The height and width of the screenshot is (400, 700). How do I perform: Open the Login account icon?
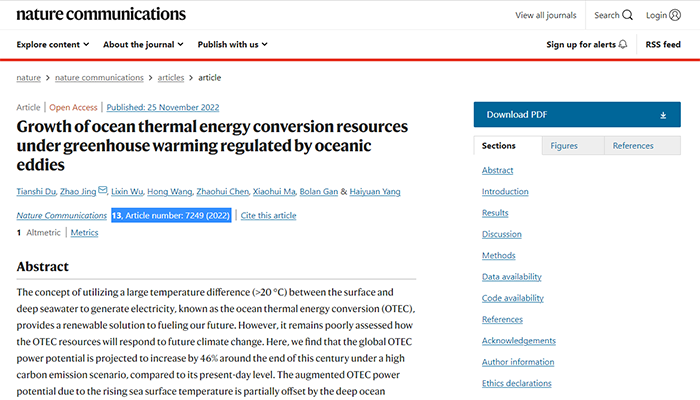point(689,15)
